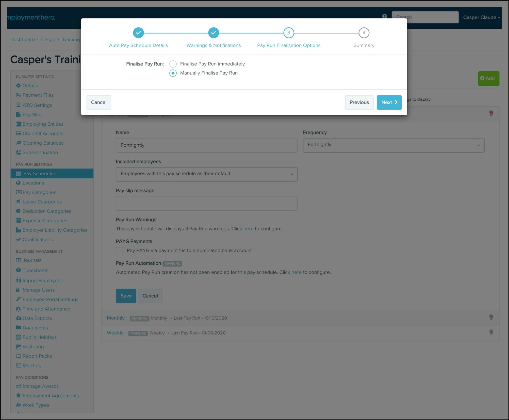Open the Casper Claude user menu
Screen dimensions: 509x420
tap(481, 17)
